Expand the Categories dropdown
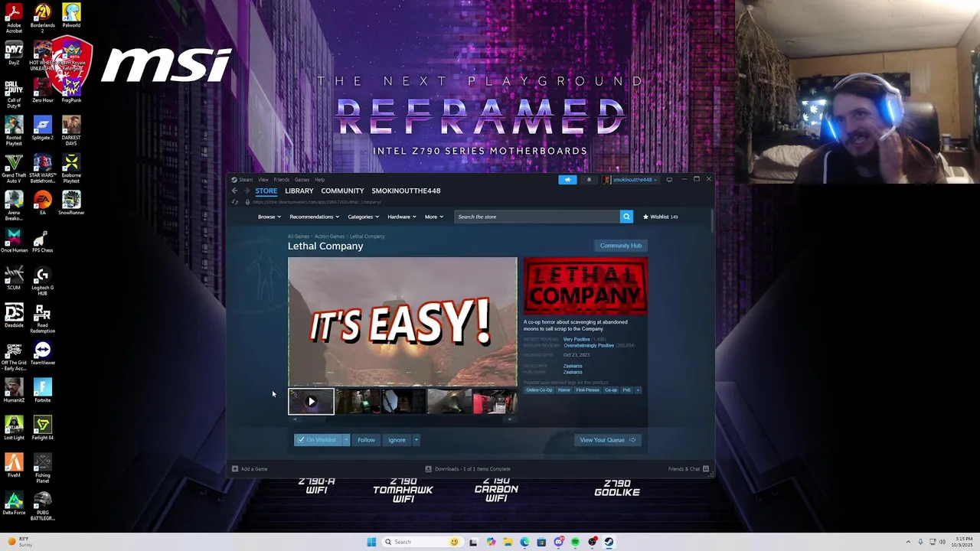 point(363,217)
